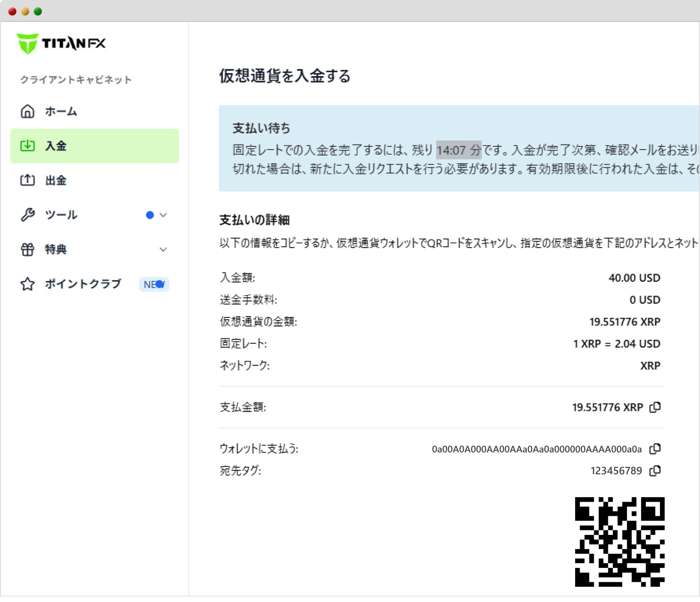Screen dimensions: 700x602
Task: Click the wrench icon next to ツール
Action: (x=28, y=215)
